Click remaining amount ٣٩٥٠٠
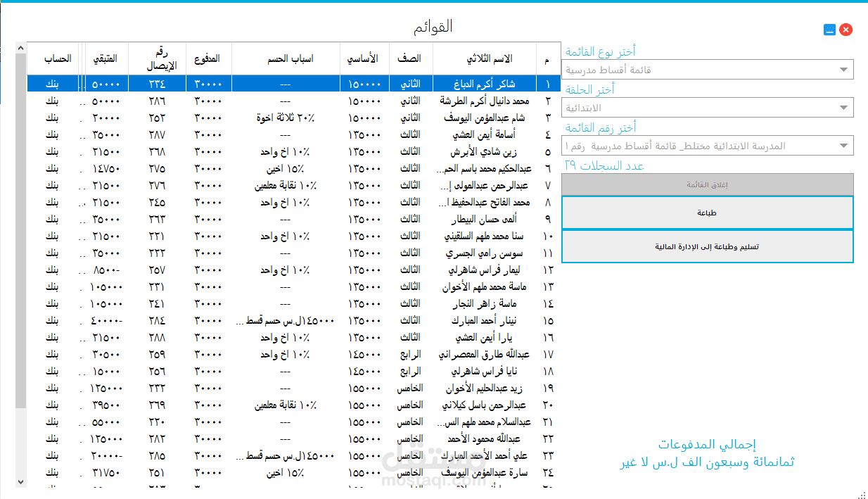 click(x=106, y=405)
